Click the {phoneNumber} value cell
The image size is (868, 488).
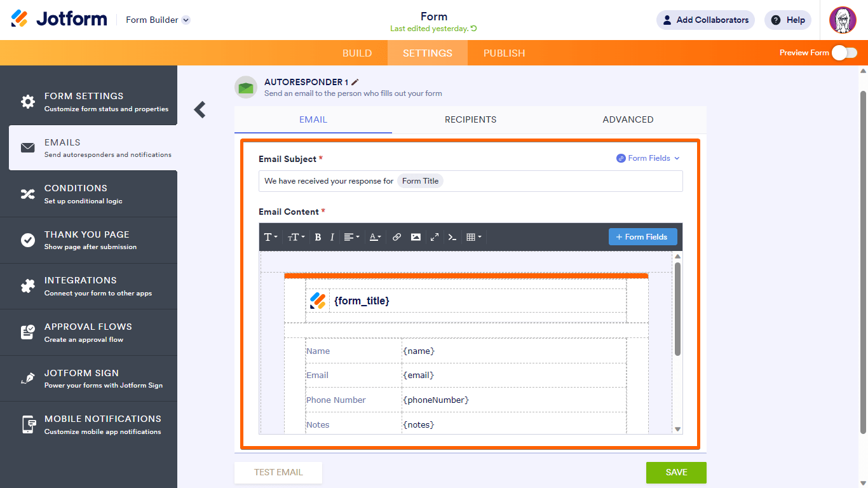point(514,400)
